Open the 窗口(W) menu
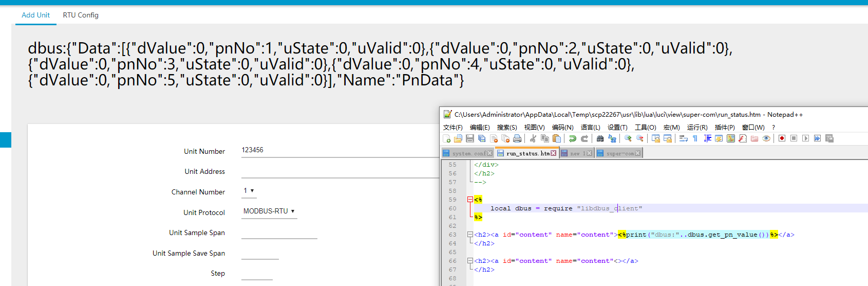The height and width of the screenshot is (286, 868). coord(753,127)
